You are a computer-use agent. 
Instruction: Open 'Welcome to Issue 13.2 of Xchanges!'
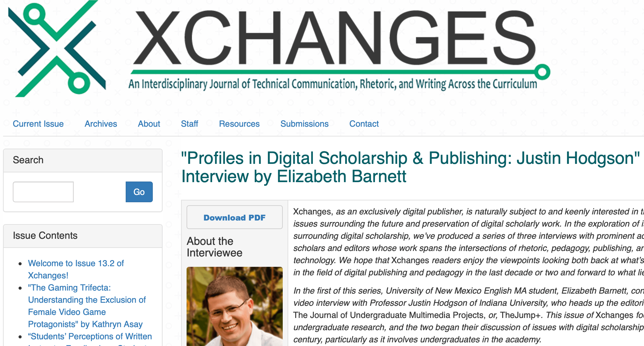[x=76, y=269]
